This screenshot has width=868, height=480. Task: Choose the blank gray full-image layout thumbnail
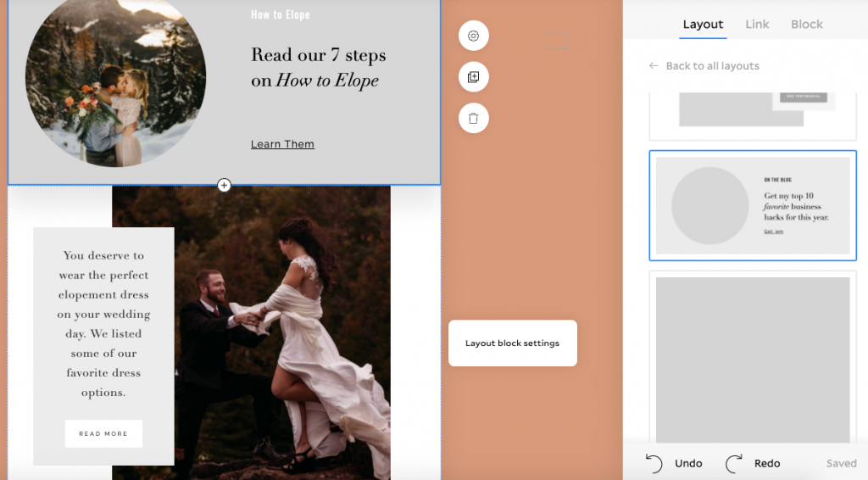point(752,356)
